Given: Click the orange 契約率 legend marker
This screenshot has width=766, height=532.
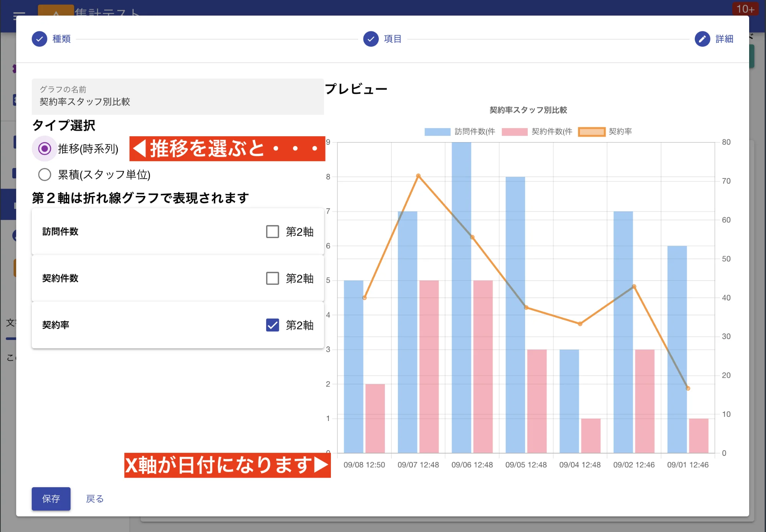Looking at the screenshot, I should pyautogui.click(x=592, y=132).
